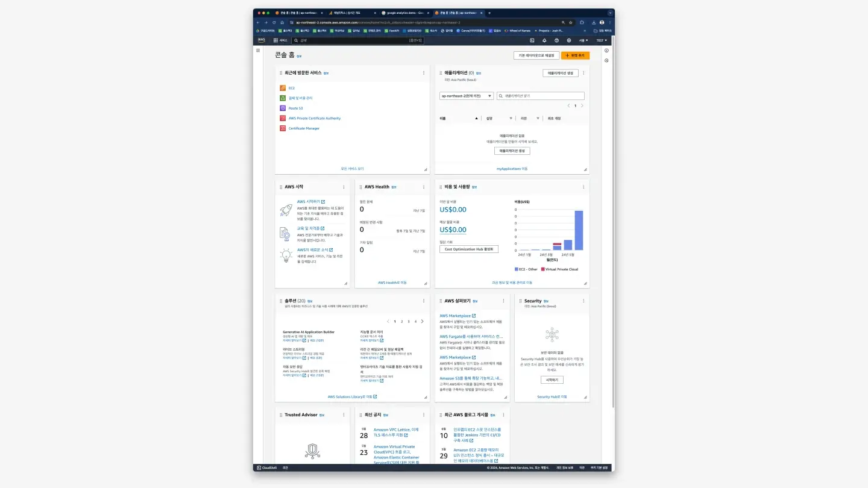868x488 pixels.
Task: Go to solutions page 3
Action: pyautogui.click(x=409, y=322)
